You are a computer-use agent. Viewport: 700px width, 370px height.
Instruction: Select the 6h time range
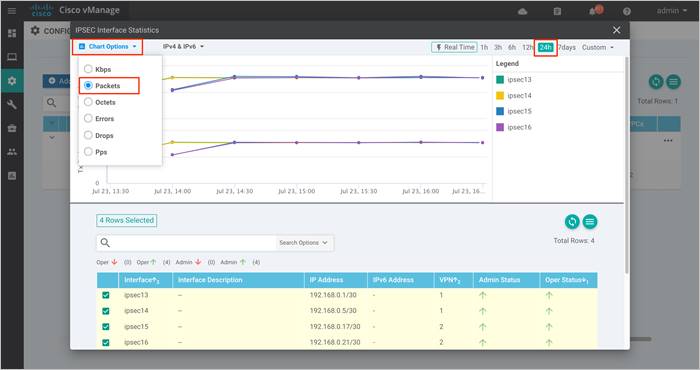[512, 47]
